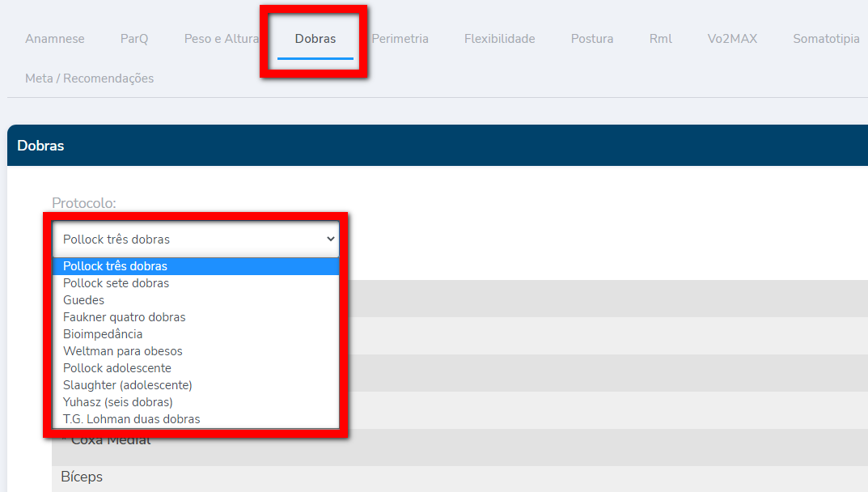Screen dimensions: 868x492
Task: Open the Flexibilidade tab
Action: click(499, 39)
